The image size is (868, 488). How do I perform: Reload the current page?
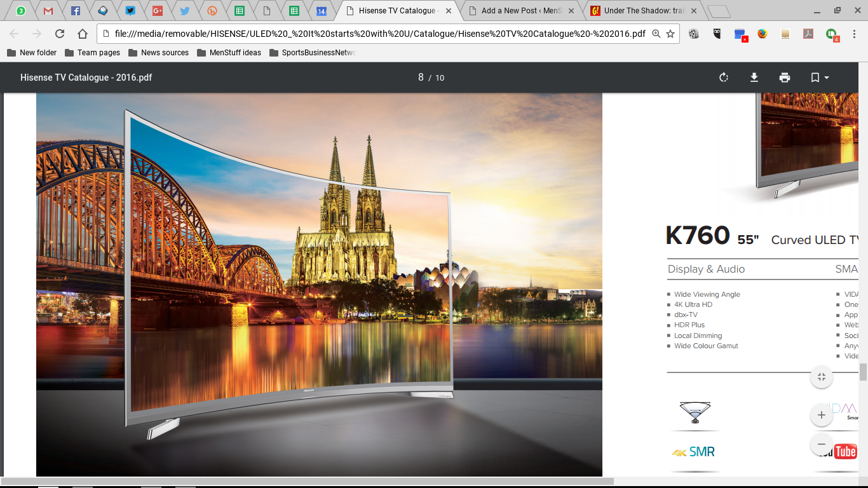pos(60,34)
